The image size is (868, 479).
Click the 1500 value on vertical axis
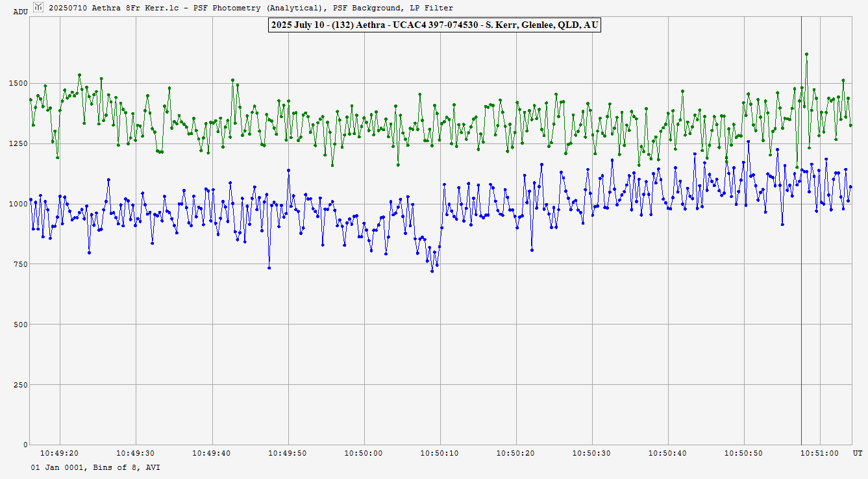tap(18, 83)
